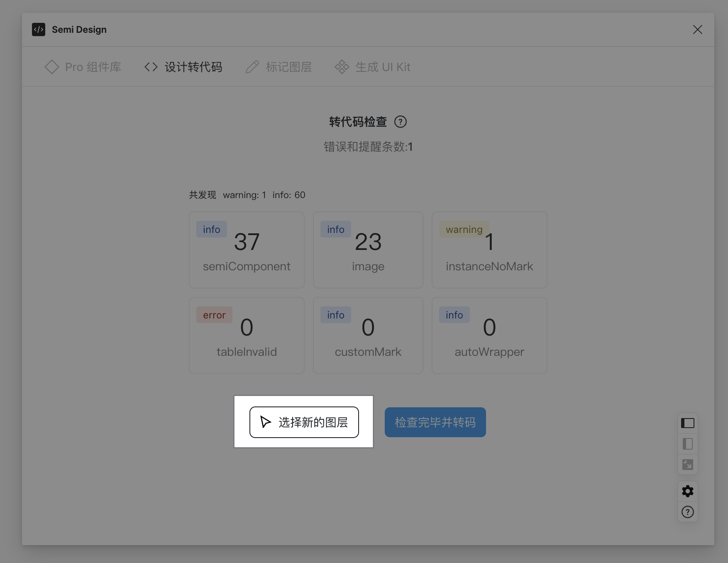Click the Semi Design logo icon
Viewport: 728px width, 563px height.
tap(39, 29)
